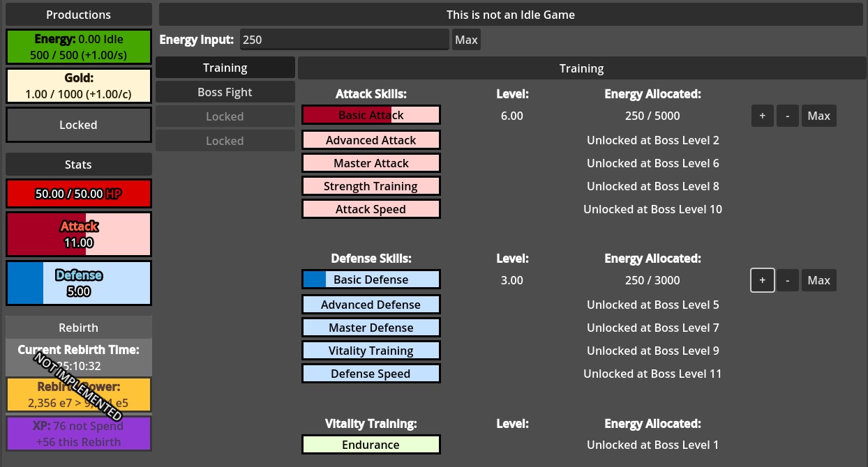
Task: Click the Advanced Defense skill
Action: 371,304
